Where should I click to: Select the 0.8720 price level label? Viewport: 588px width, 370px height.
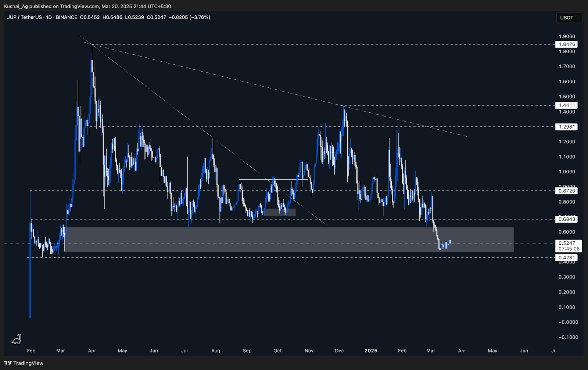pyautogui.click(x=567, y=191)
